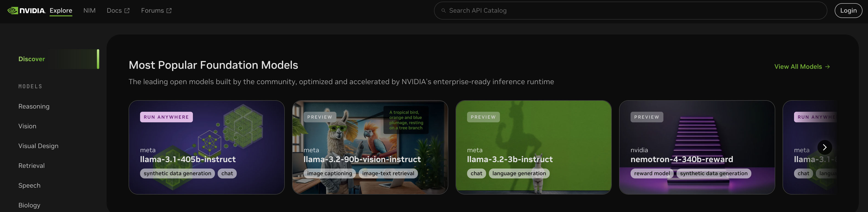
Task: Click the NVIDIA logo
Action: coord(26,11)
